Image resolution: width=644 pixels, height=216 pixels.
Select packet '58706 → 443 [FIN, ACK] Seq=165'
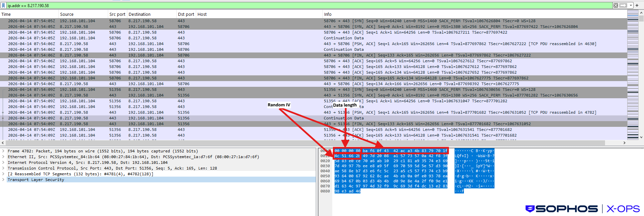[x=313, y=78]
